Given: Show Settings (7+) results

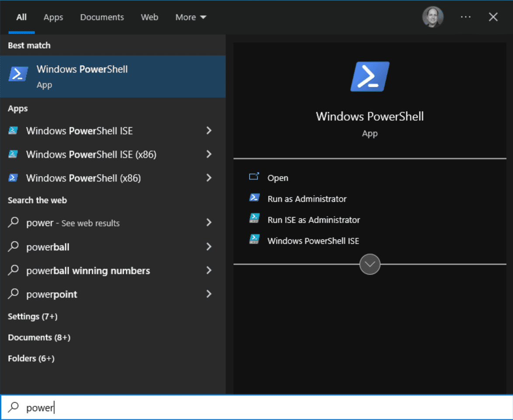Looking at the screenshot, I should 33,317.
